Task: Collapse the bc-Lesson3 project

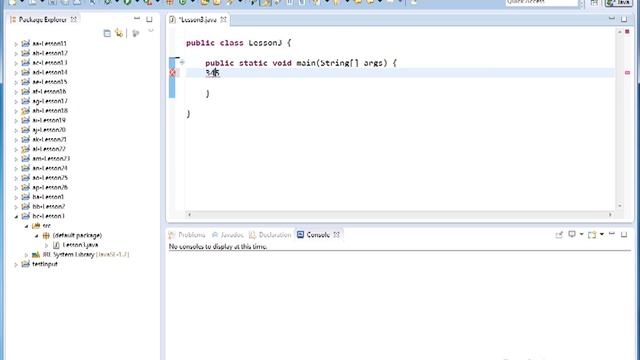Action: [16, 216]
